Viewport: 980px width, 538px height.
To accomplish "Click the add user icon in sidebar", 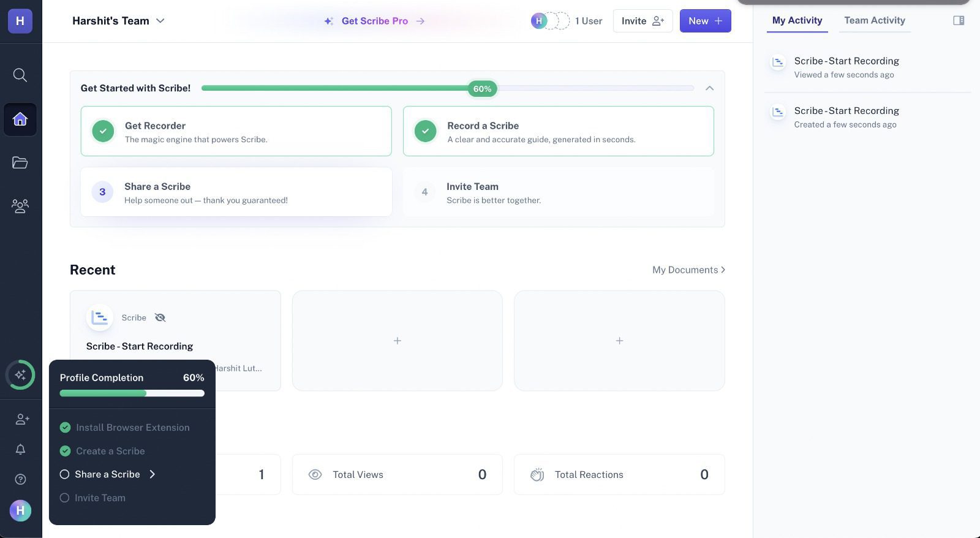I will pos(22,419).
